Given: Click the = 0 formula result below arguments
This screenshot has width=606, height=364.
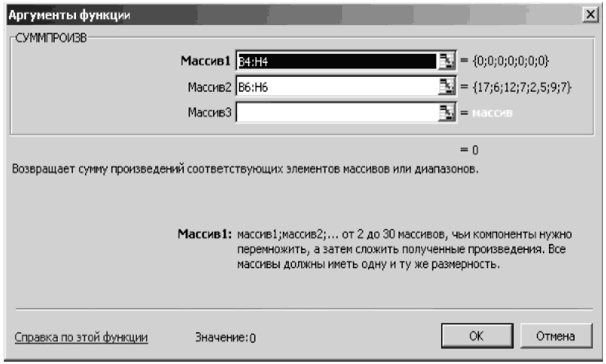Looking at the screenshot, I should point(469,150).
